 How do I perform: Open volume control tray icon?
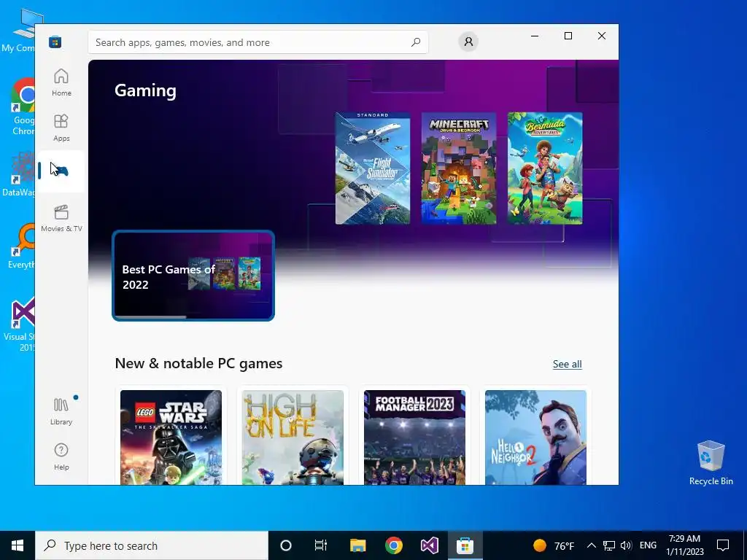coord(626,545)
